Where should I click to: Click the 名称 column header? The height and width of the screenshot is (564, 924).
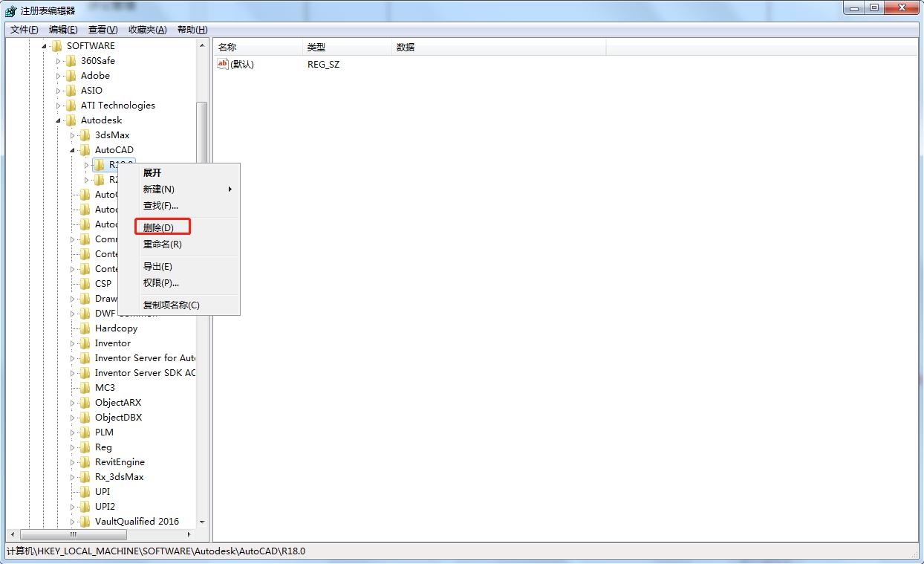pos(258,47)
